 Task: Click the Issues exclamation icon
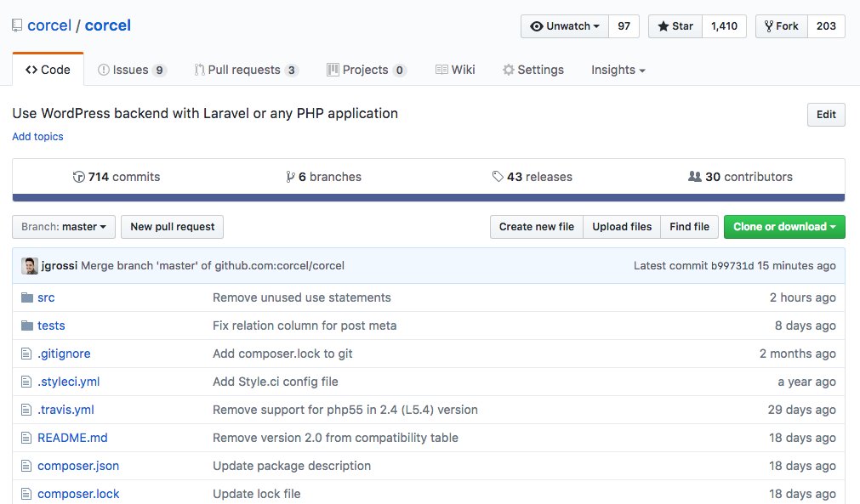103,70
